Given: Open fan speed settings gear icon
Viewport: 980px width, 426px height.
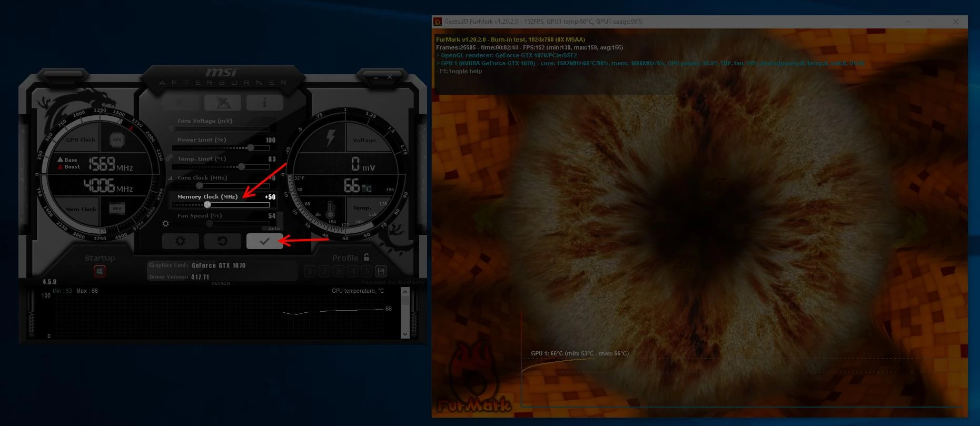Looking at the screenshot, I should pyautogui.click(x=166, y=223).
